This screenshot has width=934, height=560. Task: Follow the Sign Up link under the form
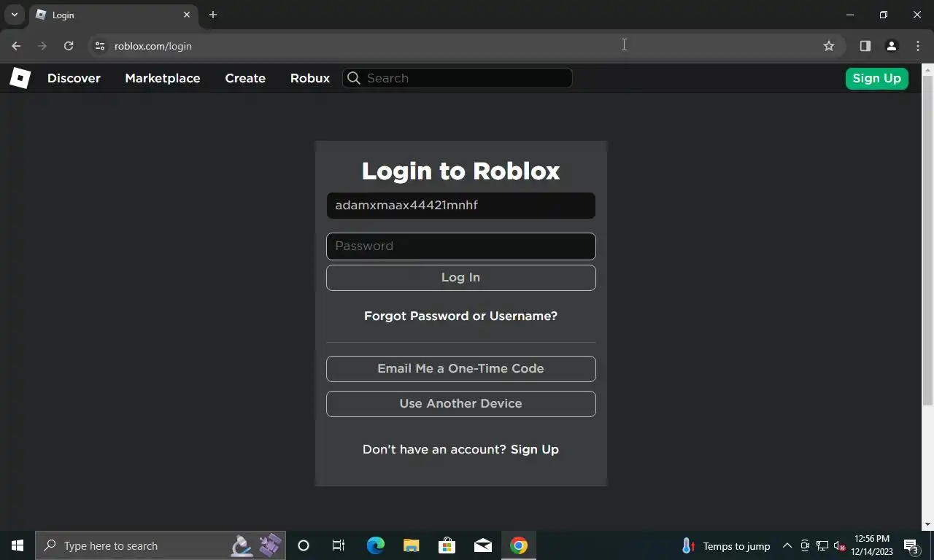(535, 449)
